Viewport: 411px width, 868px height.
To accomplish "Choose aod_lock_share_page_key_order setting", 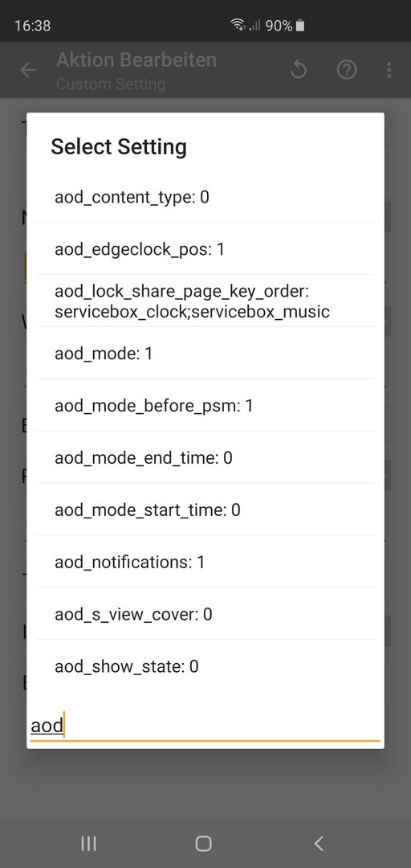I will click(x=205, y=301).
